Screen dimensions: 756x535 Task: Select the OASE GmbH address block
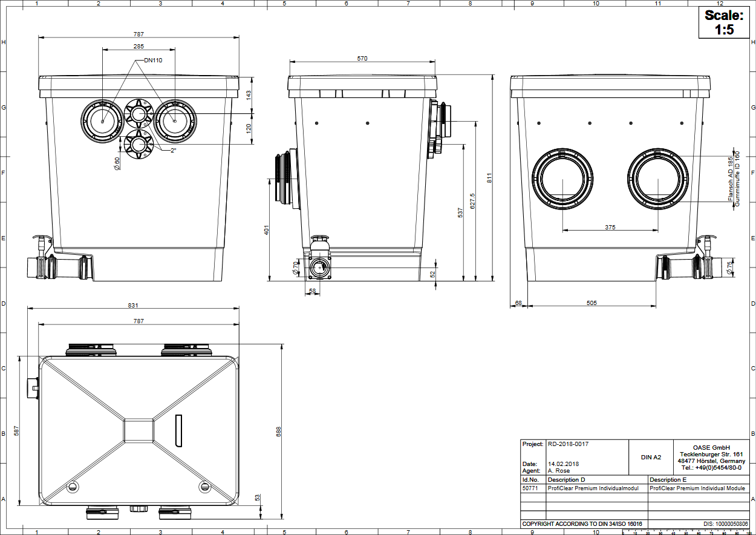pyautogui.click(x=712, y=458)
